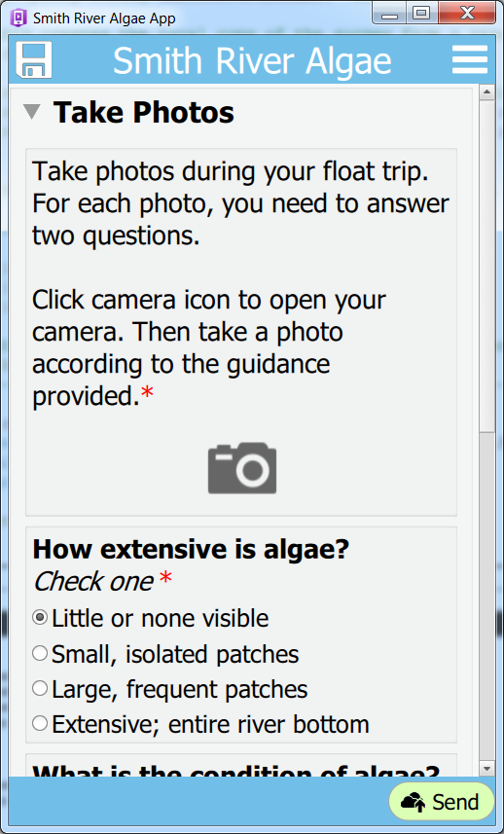Click the Take Photos heading
This screenshot has width=504, height=834.
(x=144, y=112)
